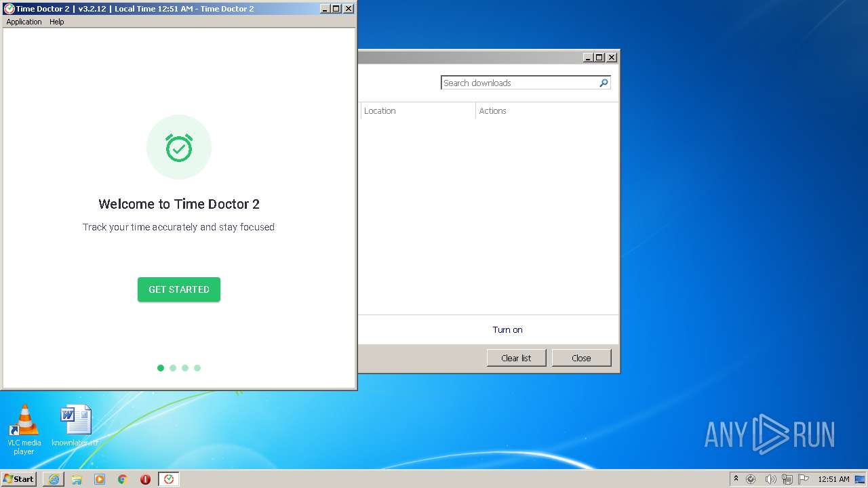Maximize the downloads window

pyautogui.click(x=599, y=58)
